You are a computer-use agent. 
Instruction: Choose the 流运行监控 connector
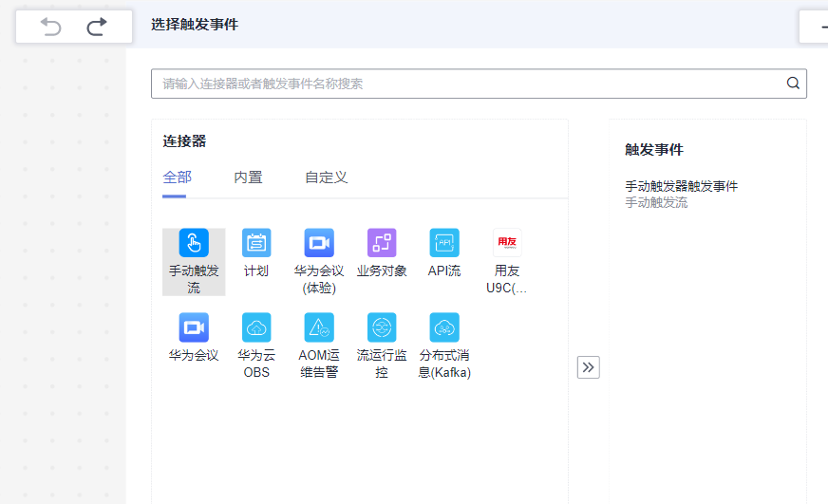[382, 327]
